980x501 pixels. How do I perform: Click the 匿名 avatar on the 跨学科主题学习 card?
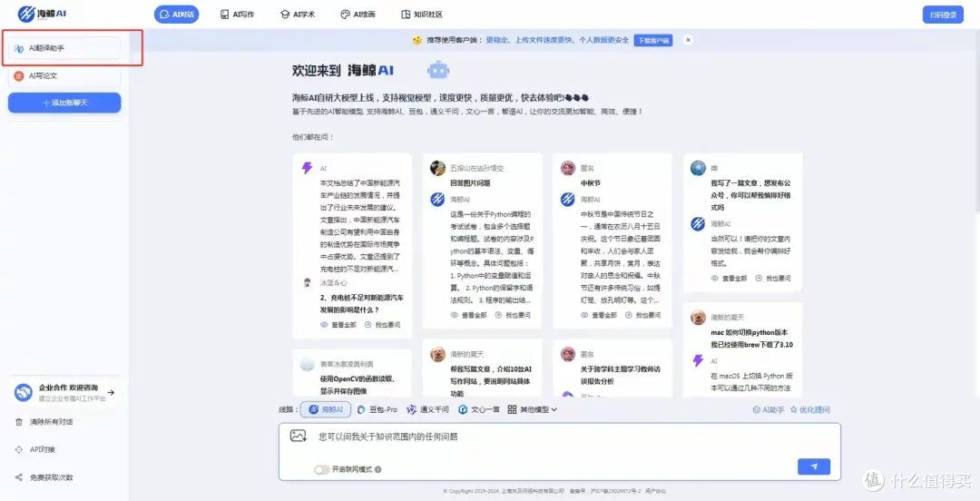point(568,354)
